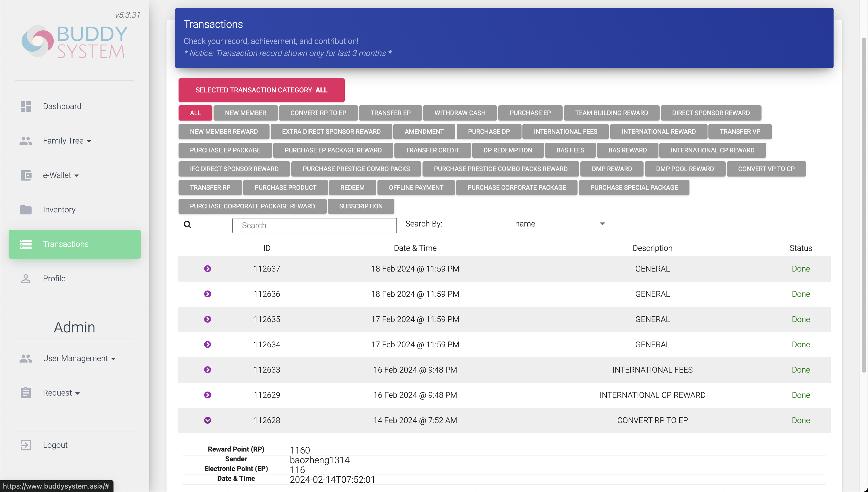Viewport: 868px width, 492px height.
Task: Click the e-Wallet icon in sidebar
Action: coord(26,175)
